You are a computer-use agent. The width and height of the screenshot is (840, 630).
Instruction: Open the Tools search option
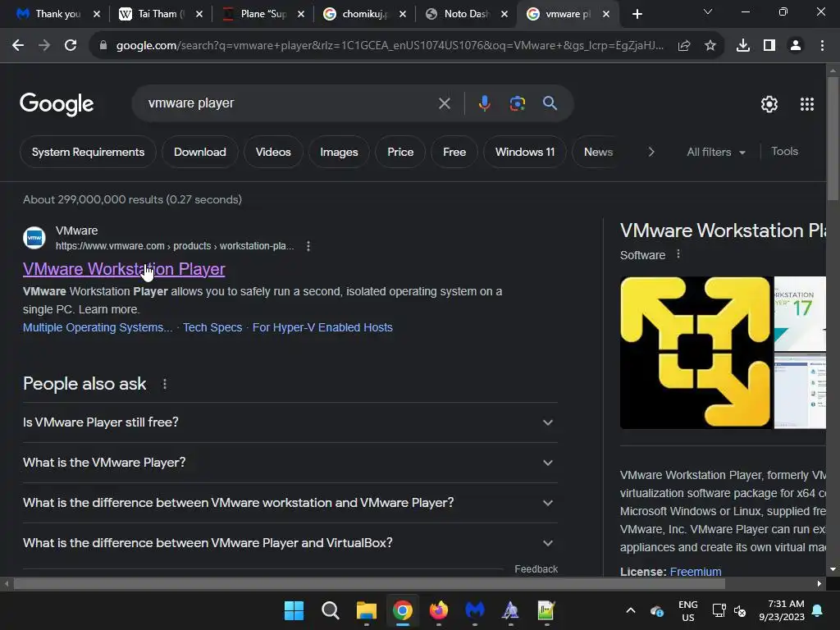click(x=784, y=152)
